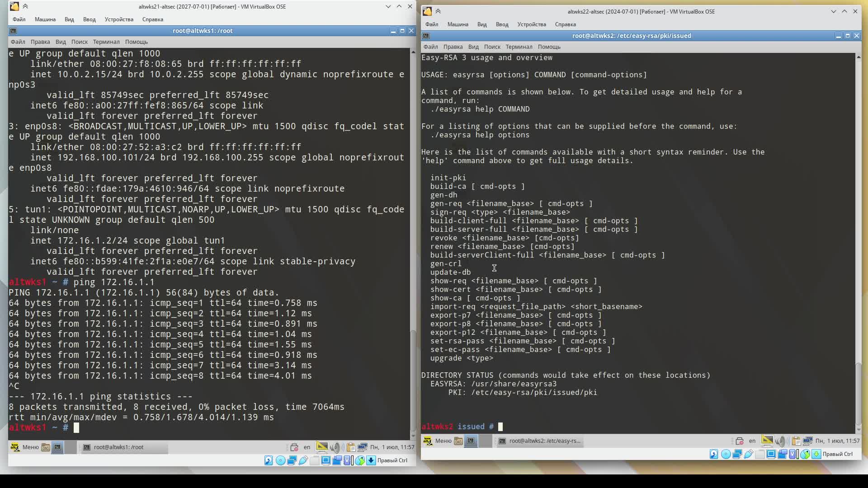Open Помощь menu in altwks2 terminal
Viewport: 868px width, 488px height.
(x=549, y=47)
